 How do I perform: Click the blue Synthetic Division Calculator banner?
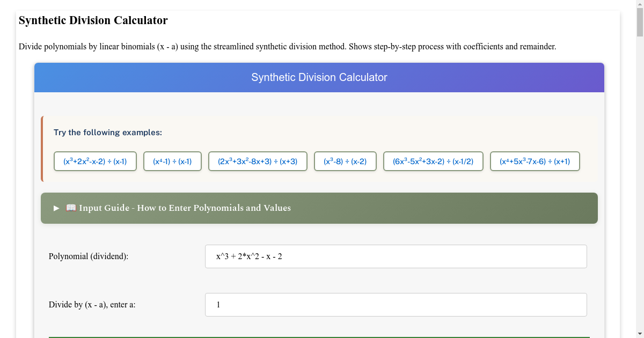coord(319,77)
